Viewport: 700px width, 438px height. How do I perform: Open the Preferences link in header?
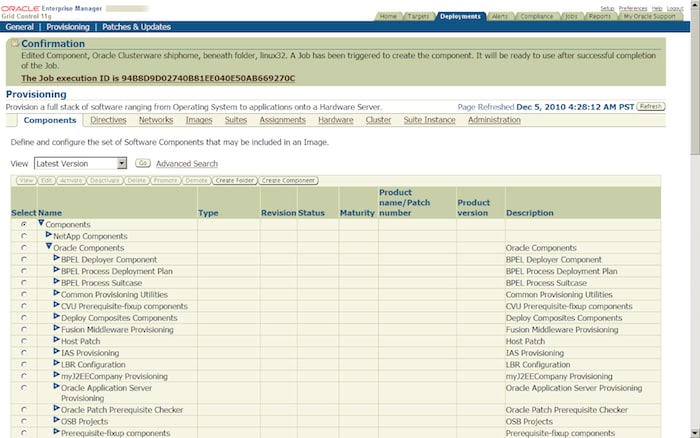coord(633,8)
